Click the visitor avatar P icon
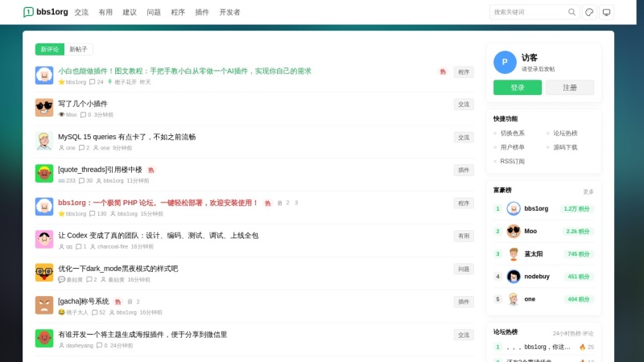644x362 pixels. [505, 63]
